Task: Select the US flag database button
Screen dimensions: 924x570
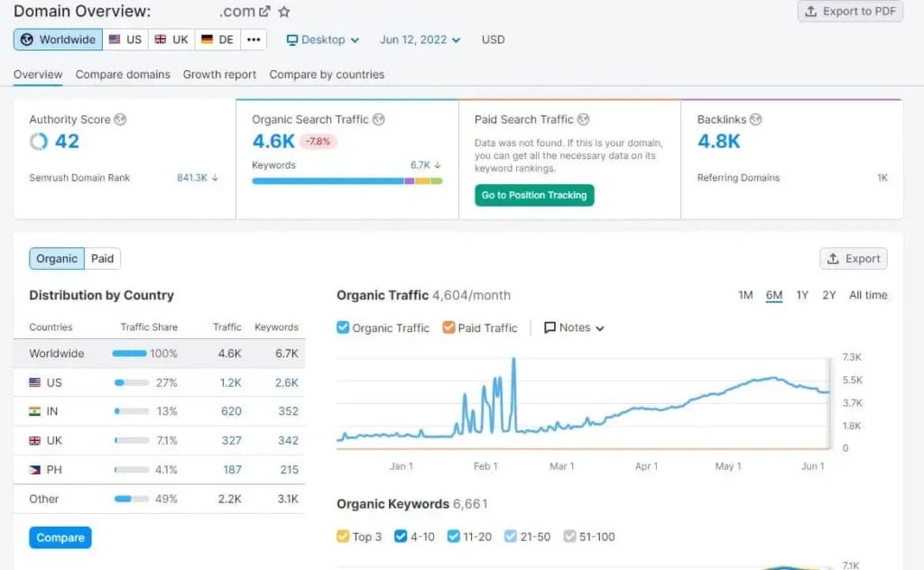Action: [125, 40]
